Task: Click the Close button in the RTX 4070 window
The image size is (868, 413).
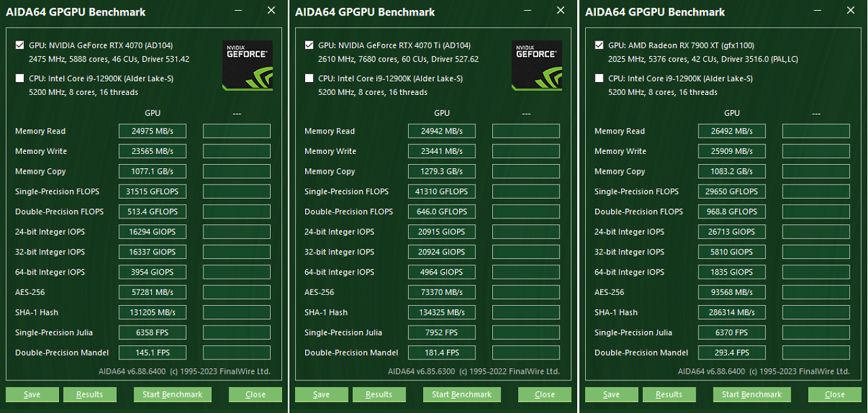Action: 256,395
